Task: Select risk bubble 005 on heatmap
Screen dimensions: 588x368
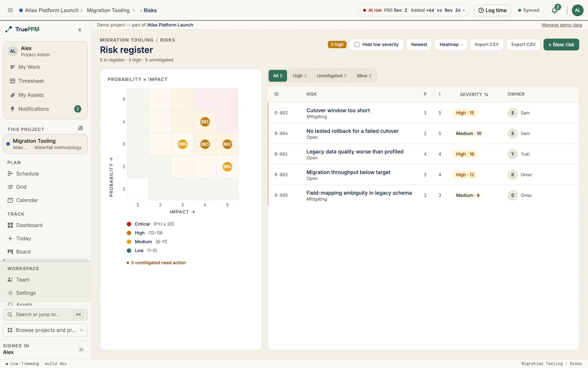Action: 182,144
